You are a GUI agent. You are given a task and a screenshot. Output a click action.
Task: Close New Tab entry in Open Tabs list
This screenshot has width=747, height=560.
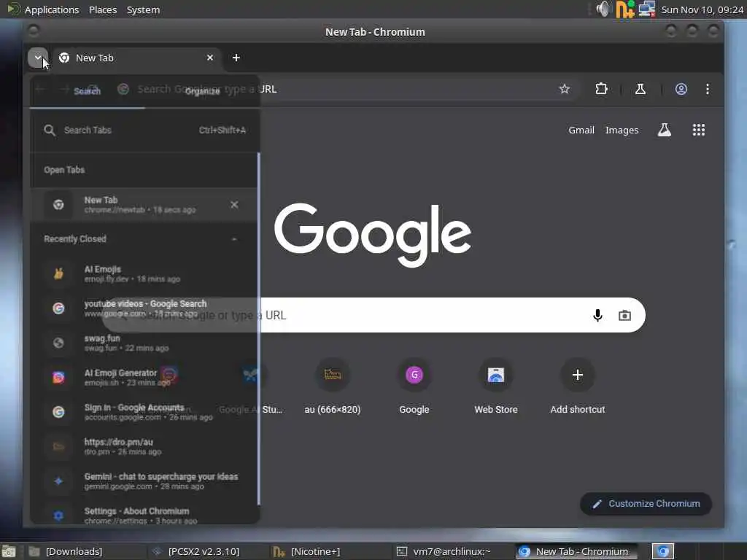[234, 205]
